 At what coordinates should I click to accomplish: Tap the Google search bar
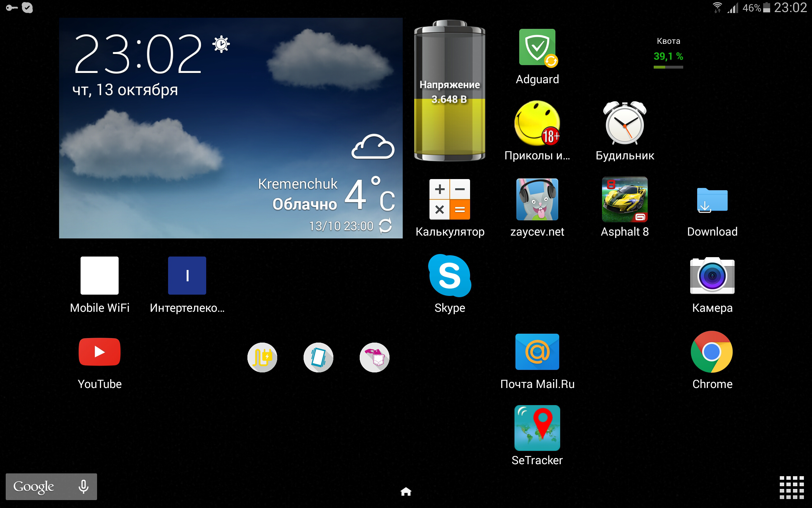coord(51,486)
